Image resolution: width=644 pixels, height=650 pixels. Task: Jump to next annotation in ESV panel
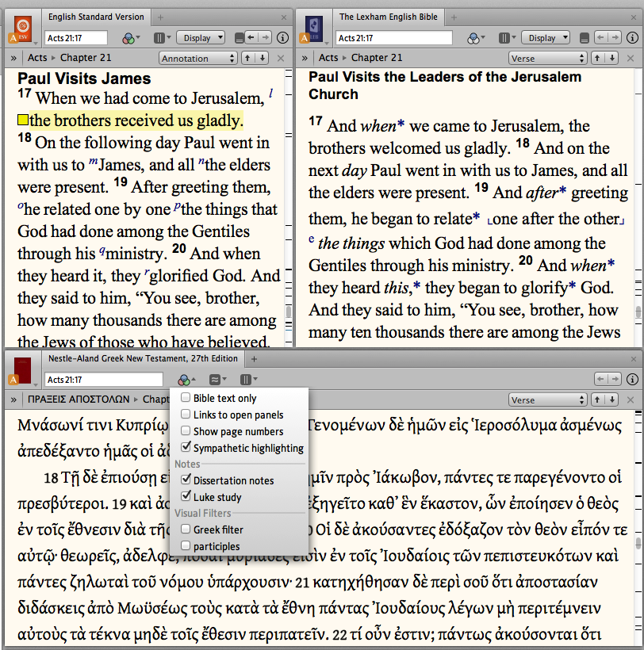pos(263,58)
